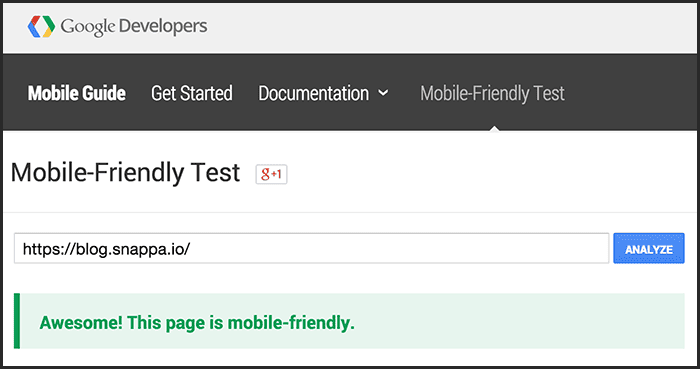This screenshot has height=369, width=700.
Task: Expand the Documentation dropdown chevron
Action: click(x=383, y=93)
